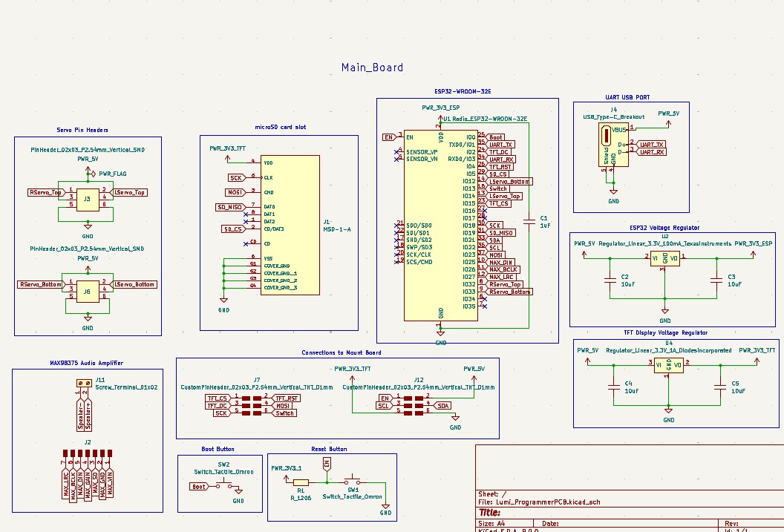Click the EN net label on ESP32 left side

click(389, 137)
